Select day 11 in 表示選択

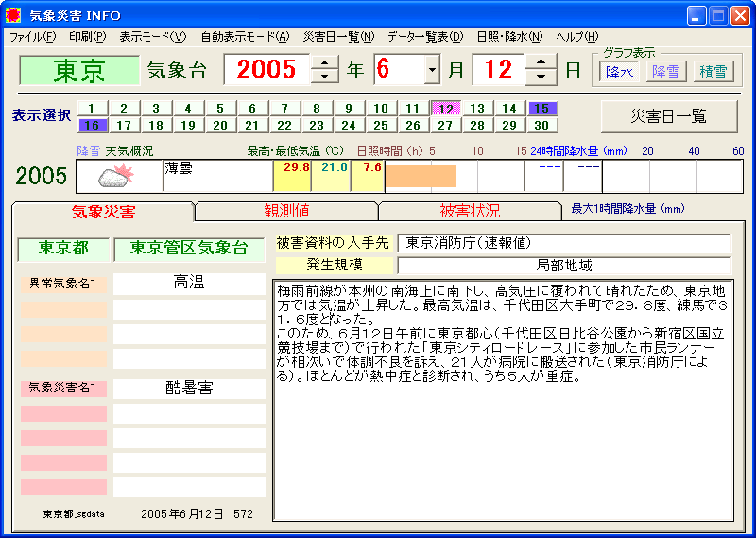pyautogui.click(x=413, y=108)
